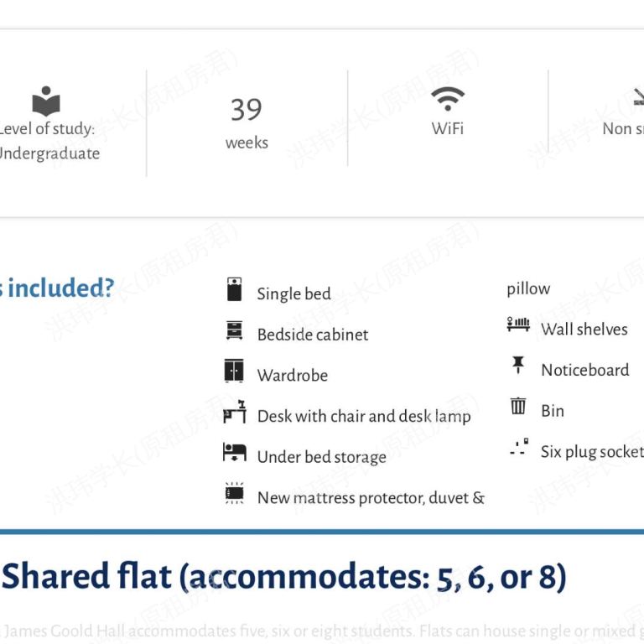The image size is (644, 644).
Task: Click the 'Shared flat (accommodates: 5, 6, or 8)' heading
Action: click(x=283, y=577)
